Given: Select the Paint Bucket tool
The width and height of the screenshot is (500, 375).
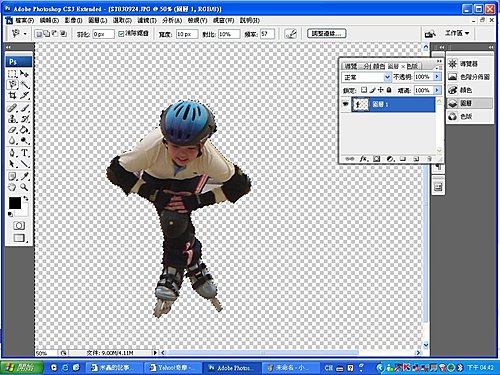Looking at the screenshot, I should pos(24,130).
